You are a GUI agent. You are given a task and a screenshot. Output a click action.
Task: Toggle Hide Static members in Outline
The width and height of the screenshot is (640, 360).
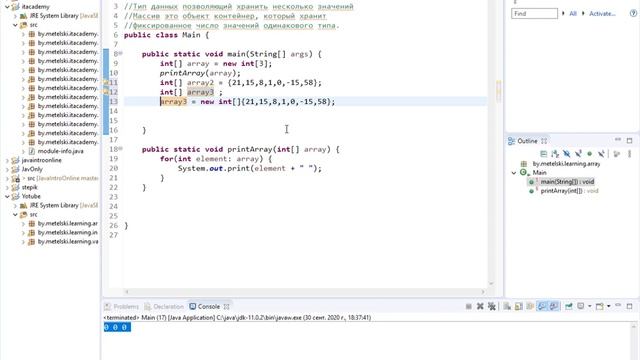point(578,153)
